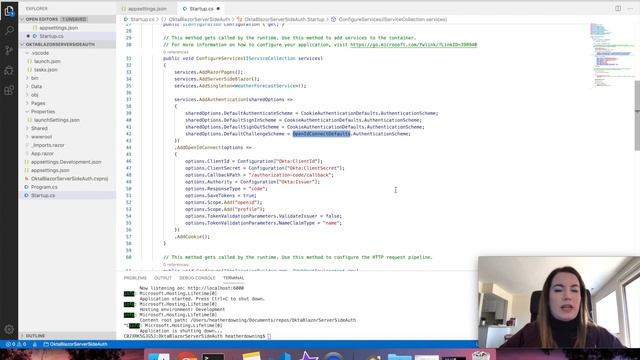Open the Source Control view
Image resolution: width=640 pixels, height=360 pixels.
click(x=9, y=50)
